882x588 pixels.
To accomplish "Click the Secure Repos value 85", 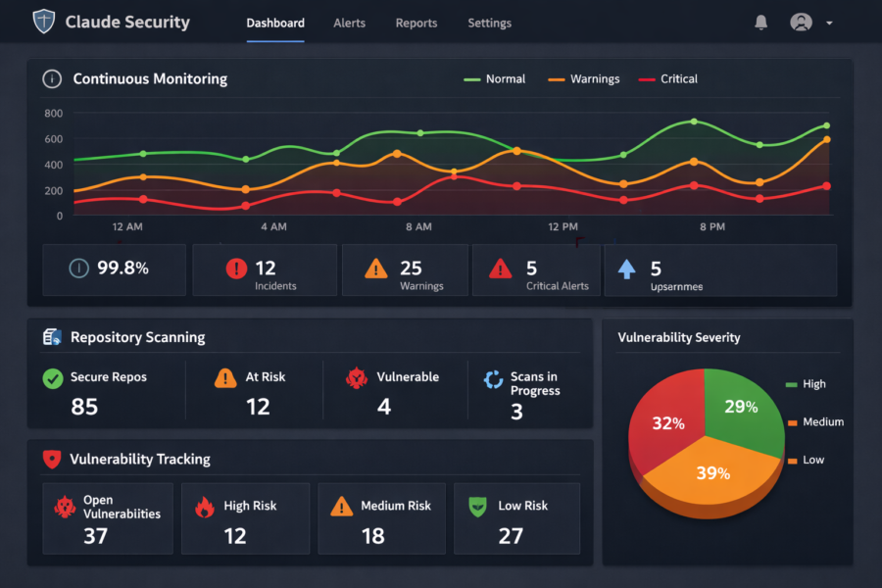I will click(x=84, y=407).
